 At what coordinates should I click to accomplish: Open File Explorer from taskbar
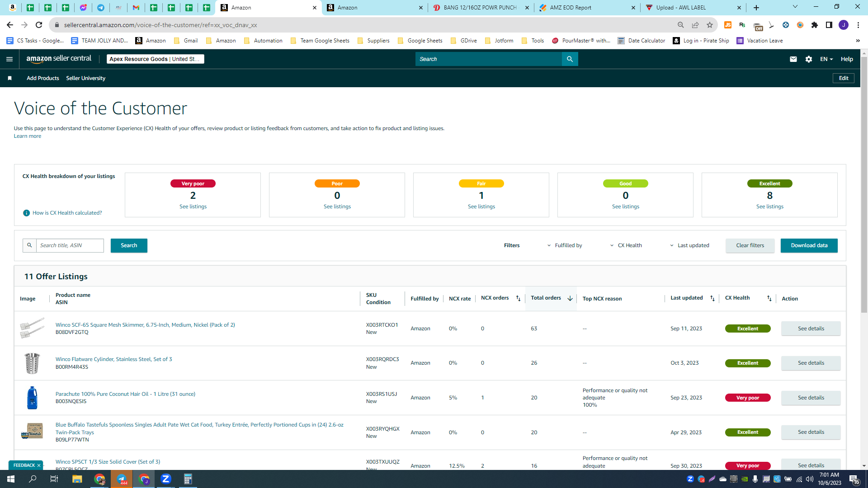[x=77, y=479]
